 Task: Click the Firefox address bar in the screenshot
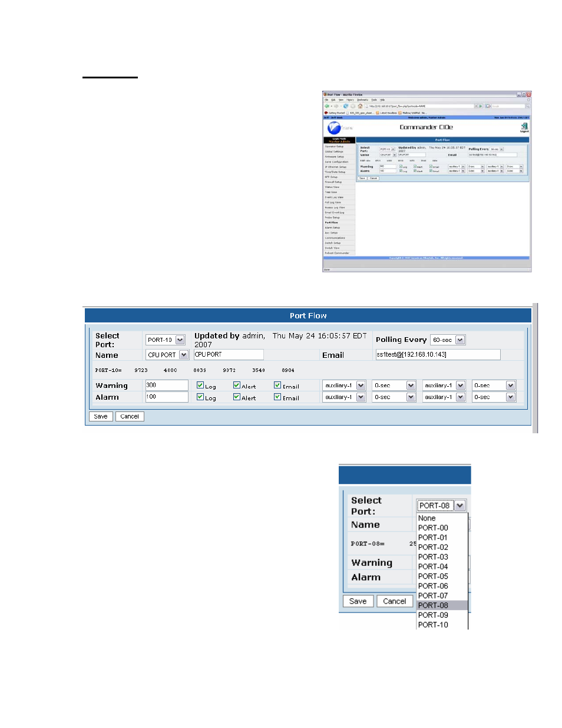[419, 106]
